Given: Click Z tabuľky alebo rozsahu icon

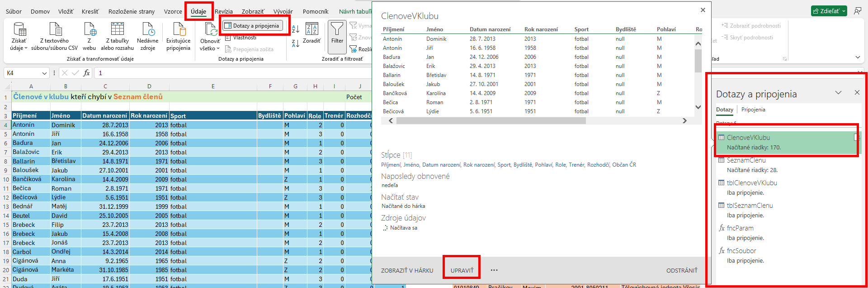Looking at the screenshot, I should 117,30.
